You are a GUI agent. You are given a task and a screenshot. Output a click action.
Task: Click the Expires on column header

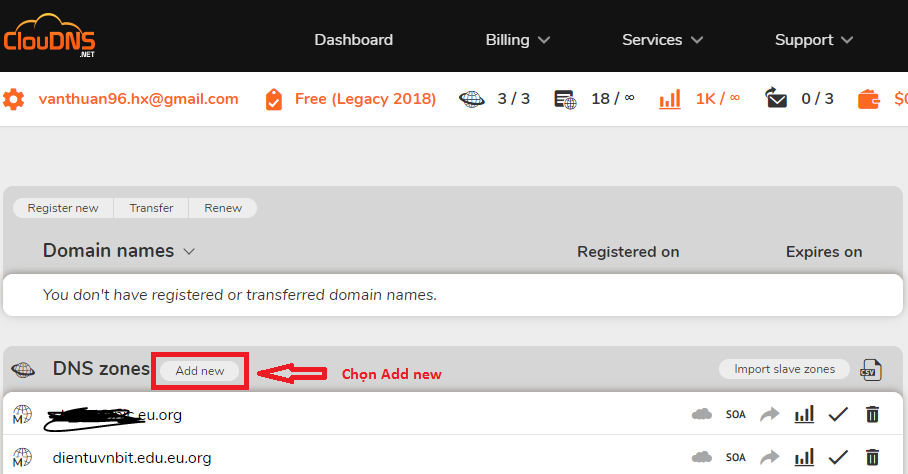(x=824, y=252)
